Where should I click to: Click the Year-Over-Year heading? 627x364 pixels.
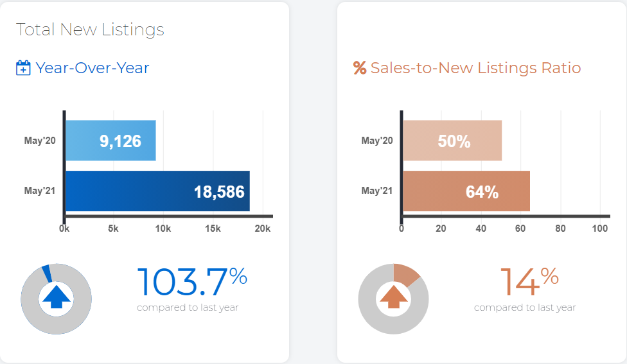[93, 68]
